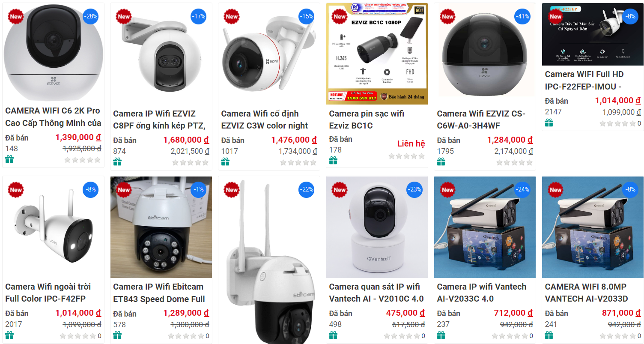
Task: Click the gift icon under EZVIZ C8PF camera
Action: click(117, 162)
